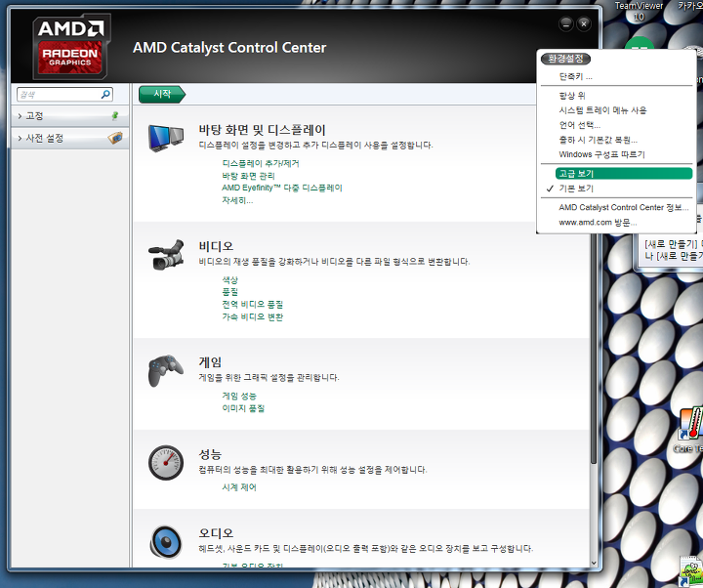703x588 pixels.
Task: Click the performance gauge icon
Action: point(166,462)
